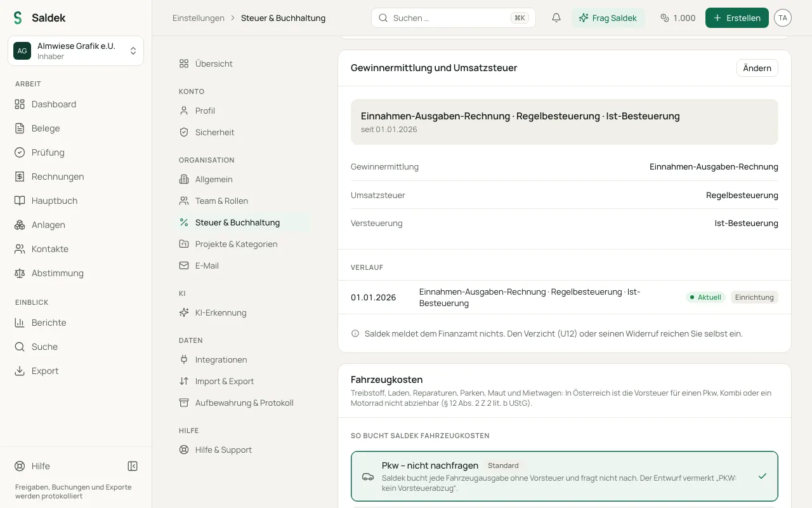Click the Hilfe lifebuoy icon at sidebar bottom
Screen dimensions: 812x508
(20, 466)
